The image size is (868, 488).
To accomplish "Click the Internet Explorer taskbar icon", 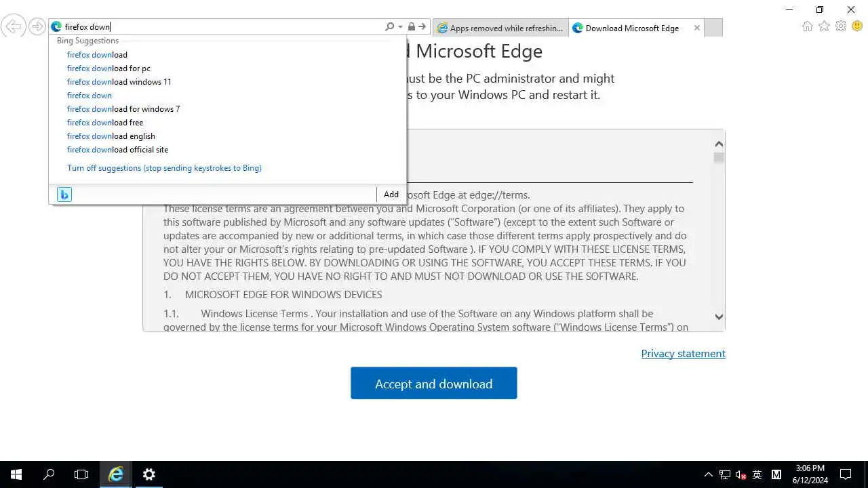I will point(116,474).
